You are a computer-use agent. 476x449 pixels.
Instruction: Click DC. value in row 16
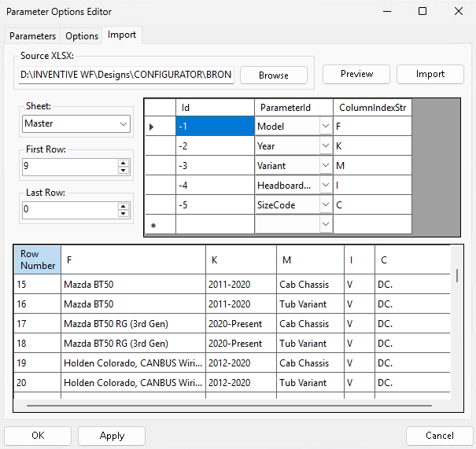pyautogui.click(x=412, y=304)
